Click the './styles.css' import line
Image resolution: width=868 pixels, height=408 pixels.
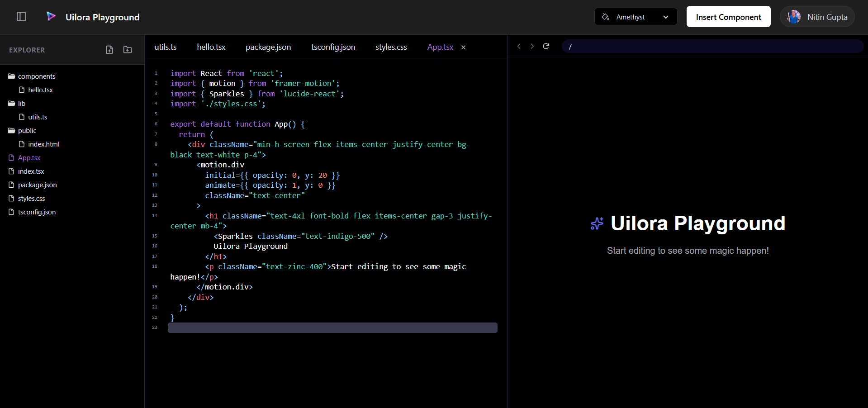218,104
